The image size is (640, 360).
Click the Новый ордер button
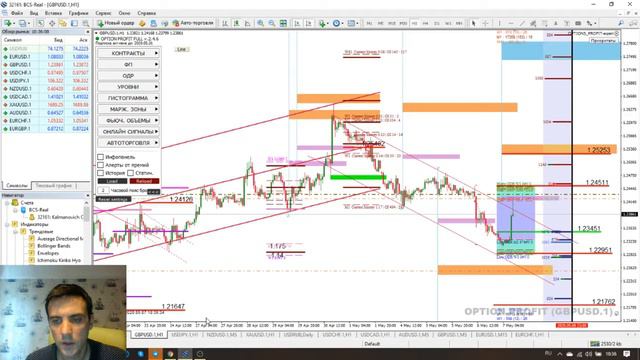116,23
